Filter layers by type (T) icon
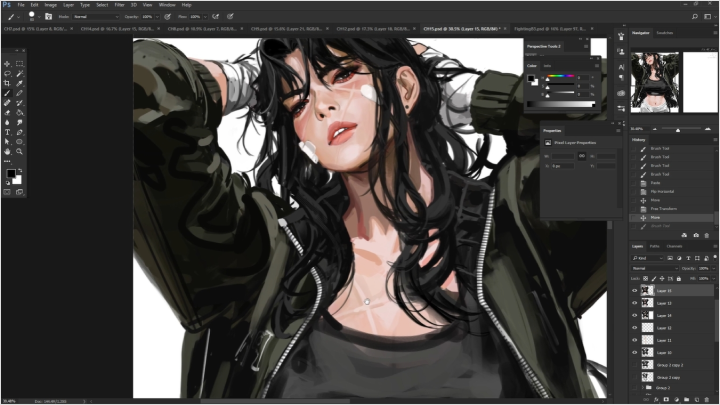Viewport: 720px width, 405px height. coord(688,259)
